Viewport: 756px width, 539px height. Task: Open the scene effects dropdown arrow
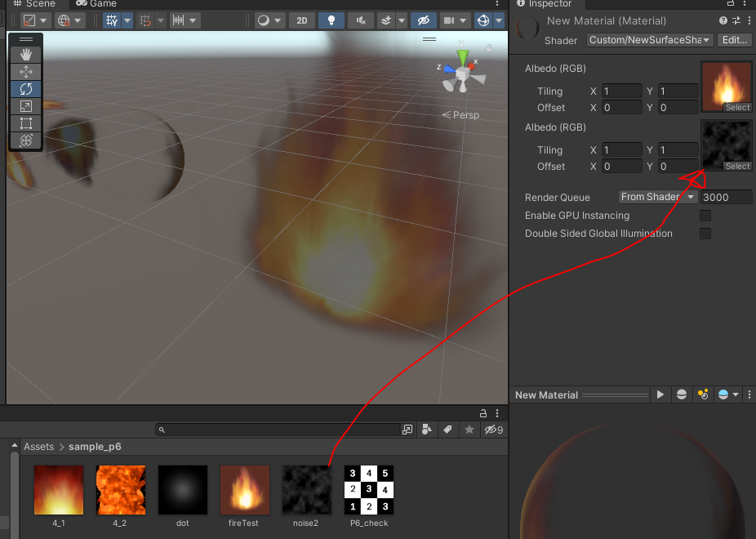coord(401,20)
